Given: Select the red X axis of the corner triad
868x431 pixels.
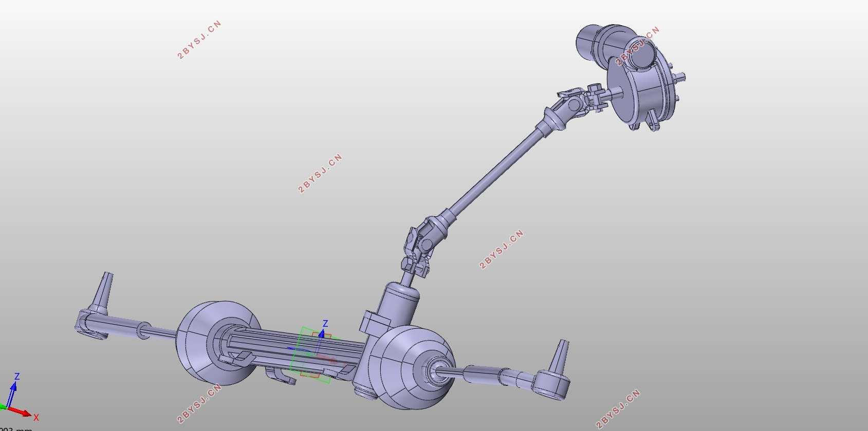Looking at the screenshot, I should (x=23, y=413).
